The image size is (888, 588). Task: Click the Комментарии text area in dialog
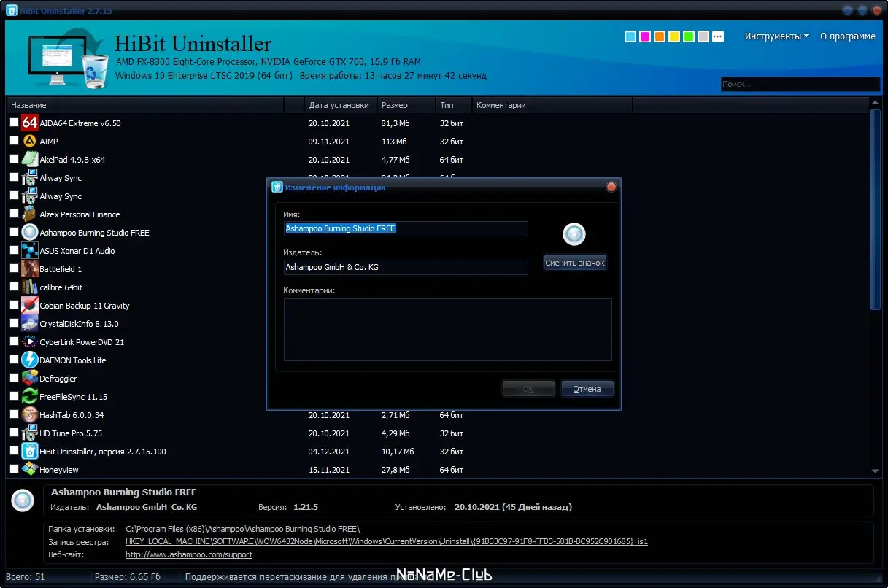click(447, 329)
